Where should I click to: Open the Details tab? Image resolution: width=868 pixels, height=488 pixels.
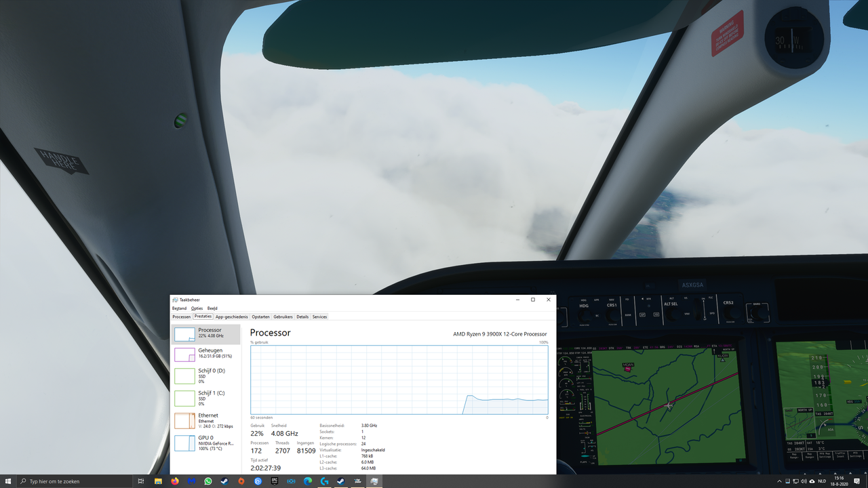click(302, 317)
